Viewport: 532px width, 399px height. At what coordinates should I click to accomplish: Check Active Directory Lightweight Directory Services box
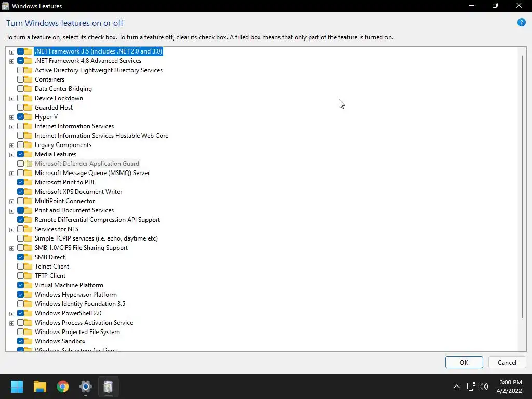[20, 70]
